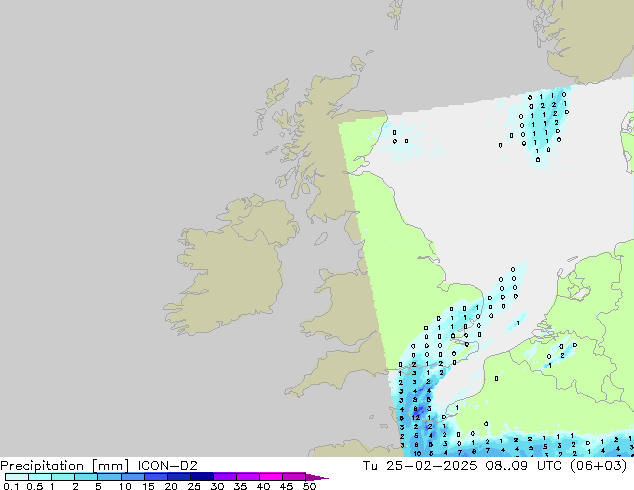Click the 1–2 mm legend color swatch
The width and height of the screenshot is (634, 490).
pos(63,477)
